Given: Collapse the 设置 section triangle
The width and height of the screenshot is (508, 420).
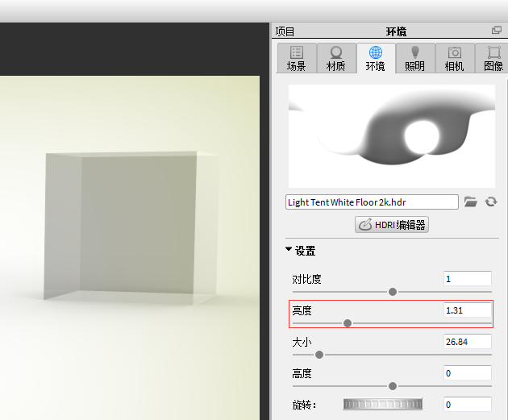Looking at the screenshot, I should coord(289,249).
